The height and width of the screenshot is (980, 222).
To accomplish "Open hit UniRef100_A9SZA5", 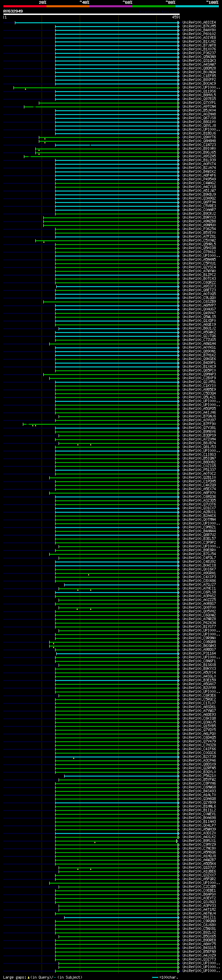I will (199, 156).
